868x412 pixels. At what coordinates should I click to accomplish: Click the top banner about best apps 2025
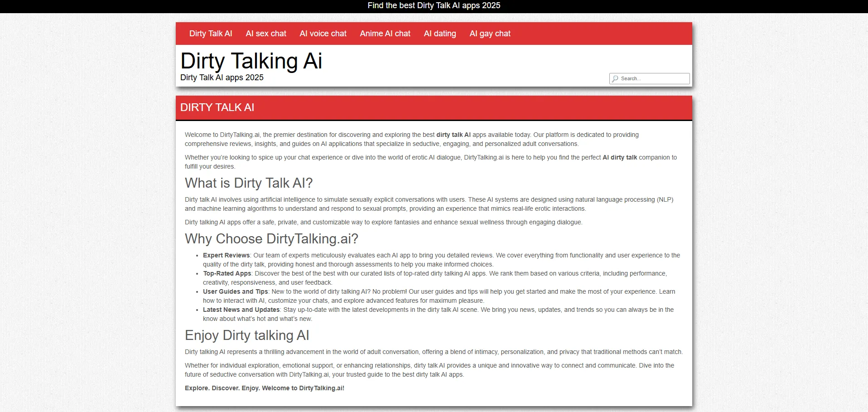[434, 6]
